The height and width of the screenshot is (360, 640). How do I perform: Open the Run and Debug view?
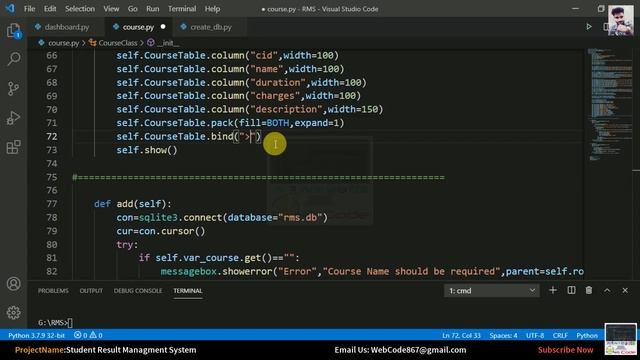coord(13,118)
